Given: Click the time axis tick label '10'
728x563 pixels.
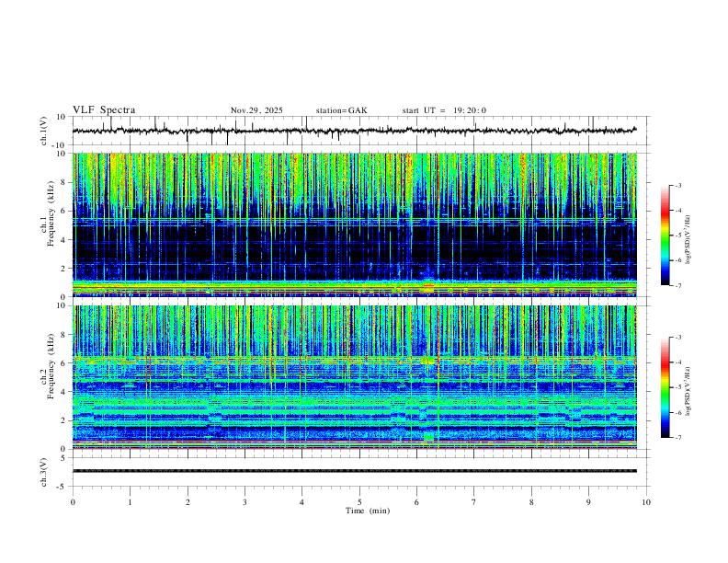Looking at the screenshot, I should 646,502.
